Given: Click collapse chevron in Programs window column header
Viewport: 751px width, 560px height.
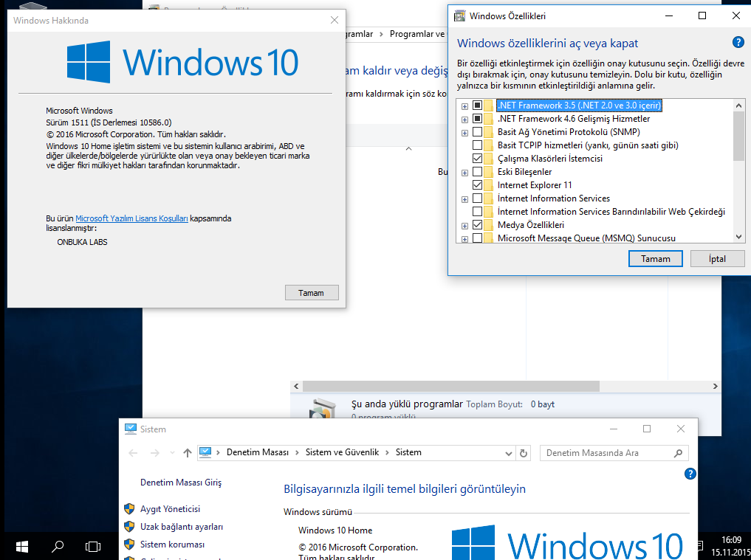Looking at the screenshot, I should (x=408, y=149).
